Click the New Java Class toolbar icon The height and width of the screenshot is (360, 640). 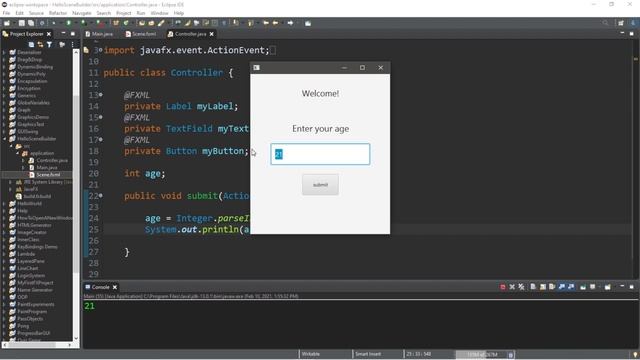click(x=126, y=23)
